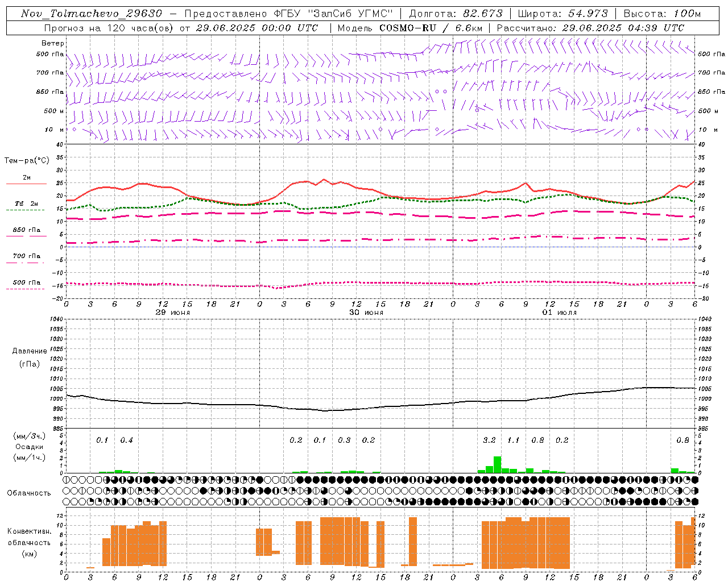This screenshot has height=582, width=728.
Task: Click the Тем-ра(°C) axis label
Action: point(27,161)
